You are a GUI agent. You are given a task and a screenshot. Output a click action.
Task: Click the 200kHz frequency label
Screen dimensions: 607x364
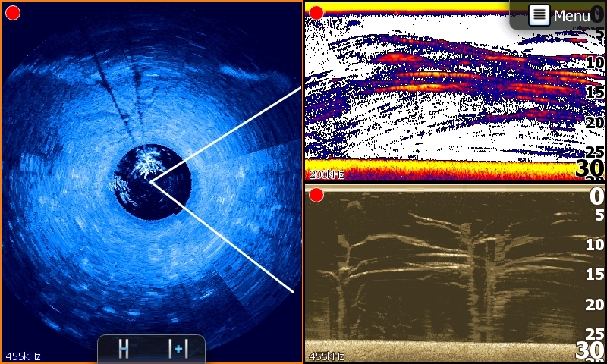(327, 174)
